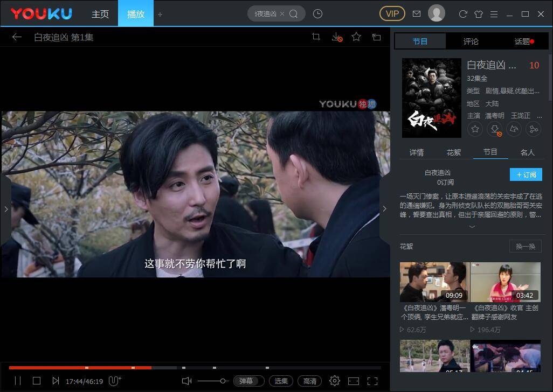Favorite the video with toolbar star

pos(356,37)
